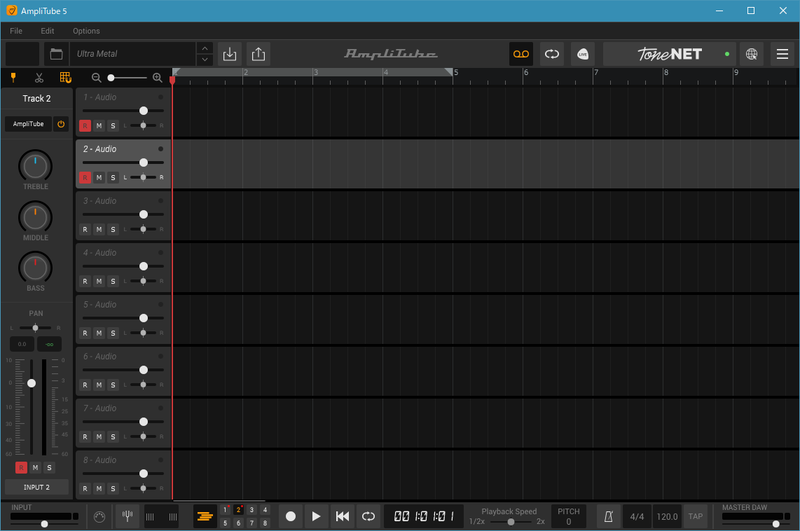Image resolution: width=800 pixels, height=531 pixels.
Task: Open the Edit menu
Action: [47, 31]
